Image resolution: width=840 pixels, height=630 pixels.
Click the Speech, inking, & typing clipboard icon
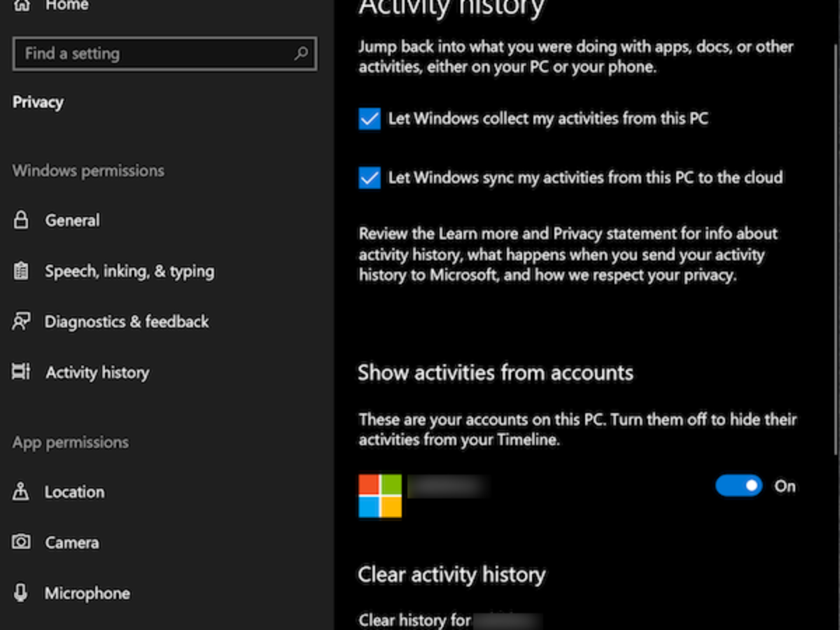pos(21,272)
